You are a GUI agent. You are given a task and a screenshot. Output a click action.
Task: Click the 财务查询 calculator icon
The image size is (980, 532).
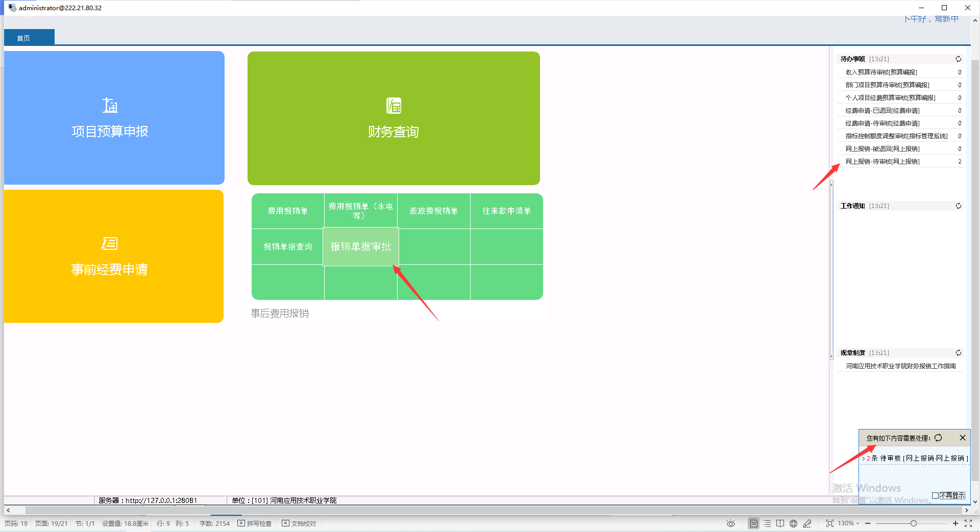(394, 106)
